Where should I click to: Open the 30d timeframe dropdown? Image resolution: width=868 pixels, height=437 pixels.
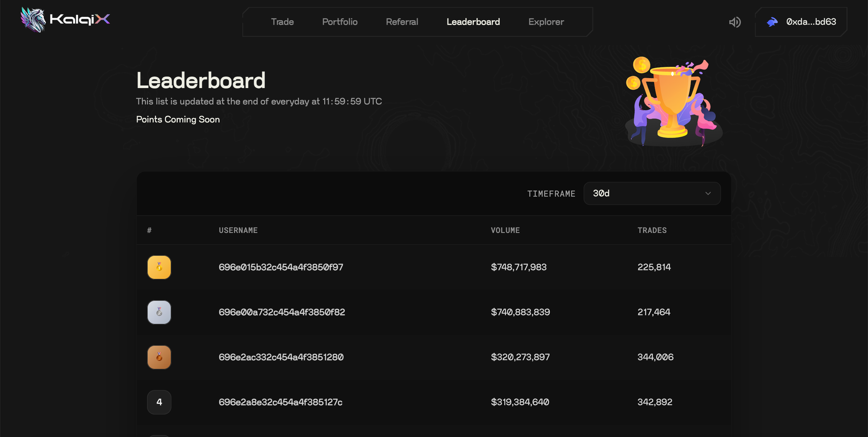[x=651, y=194]
